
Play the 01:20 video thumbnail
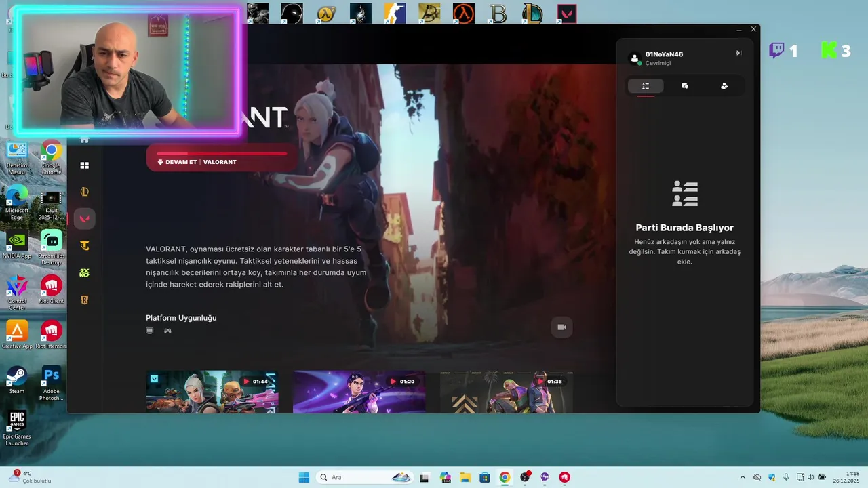[x=359, y=392]
